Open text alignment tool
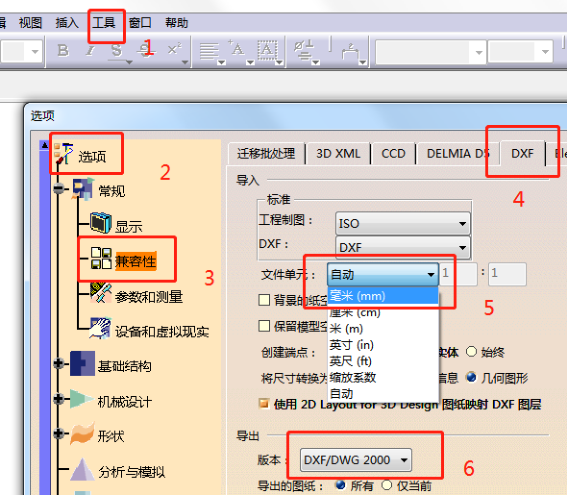This screenshot has height=495, width=568. pyautogui.click(x=209, y=51)
